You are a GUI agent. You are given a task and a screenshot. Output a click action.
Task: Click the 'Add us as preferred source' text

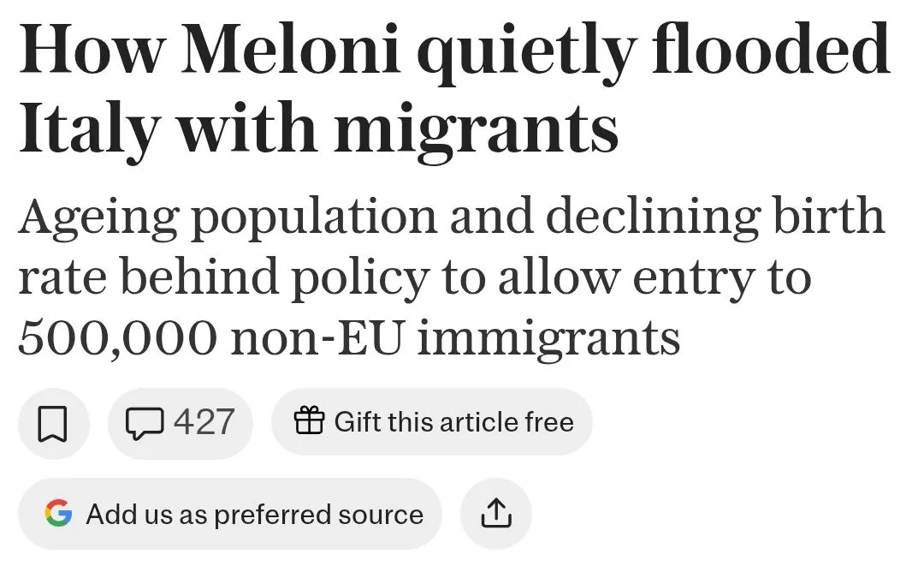pos(254,515)
